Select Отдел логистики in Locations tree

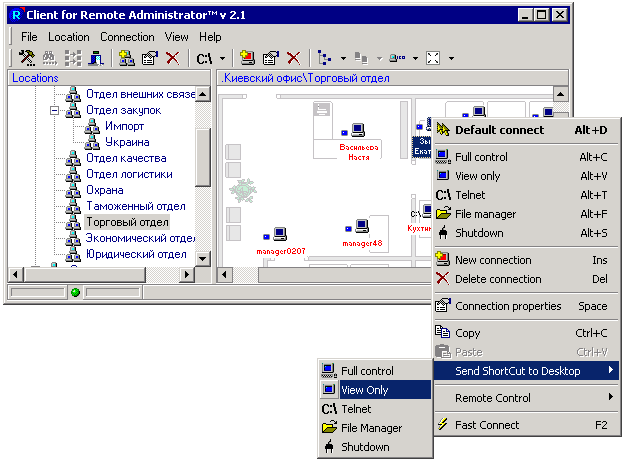coord(129,174)
